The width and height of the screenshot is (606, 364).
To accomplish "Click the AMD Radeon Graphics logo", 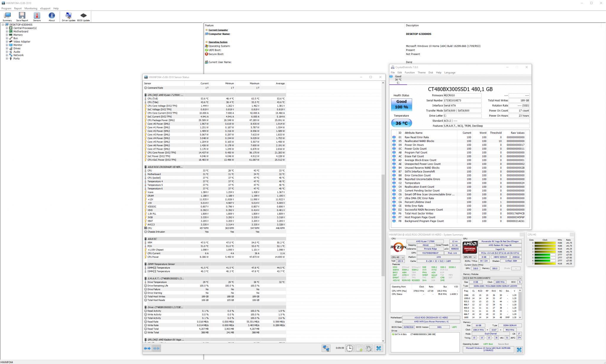I will point(470,247).
